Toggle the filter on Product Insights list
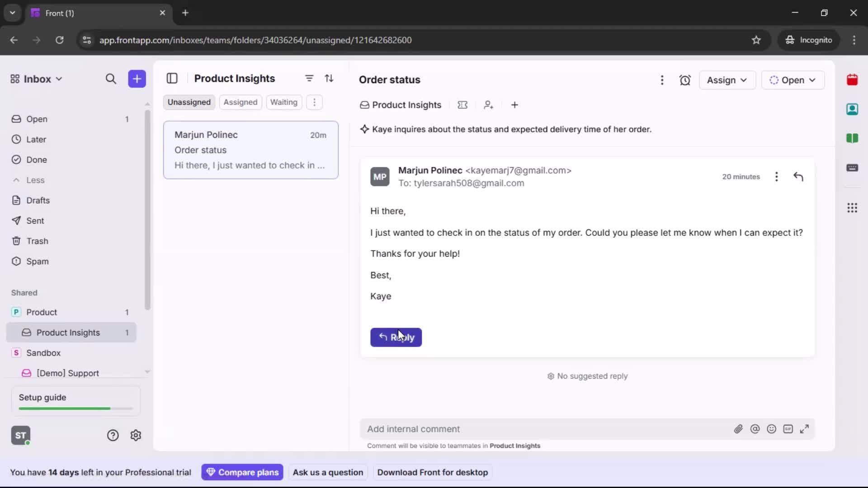Viewport: 868px width, 488px height. [309, 78]
